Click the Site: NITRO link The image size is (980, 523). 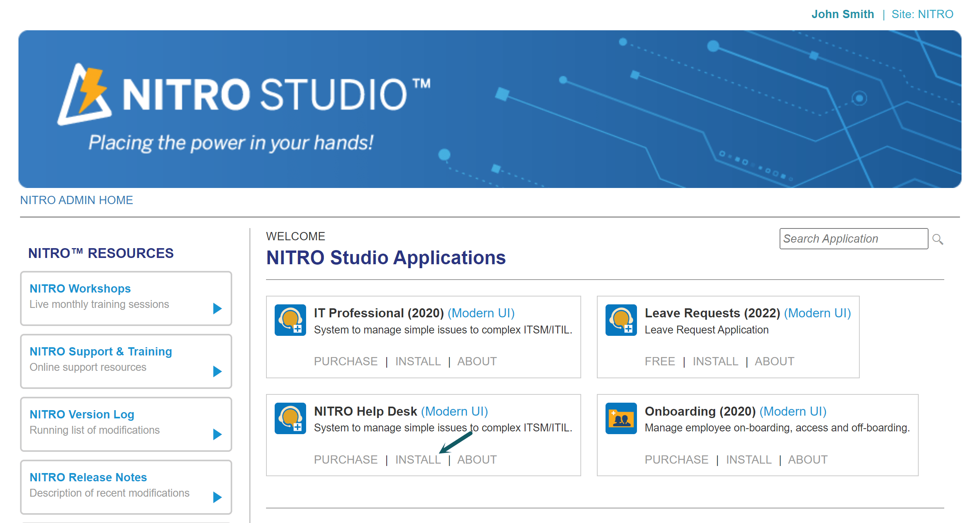(x=922, y=14)
